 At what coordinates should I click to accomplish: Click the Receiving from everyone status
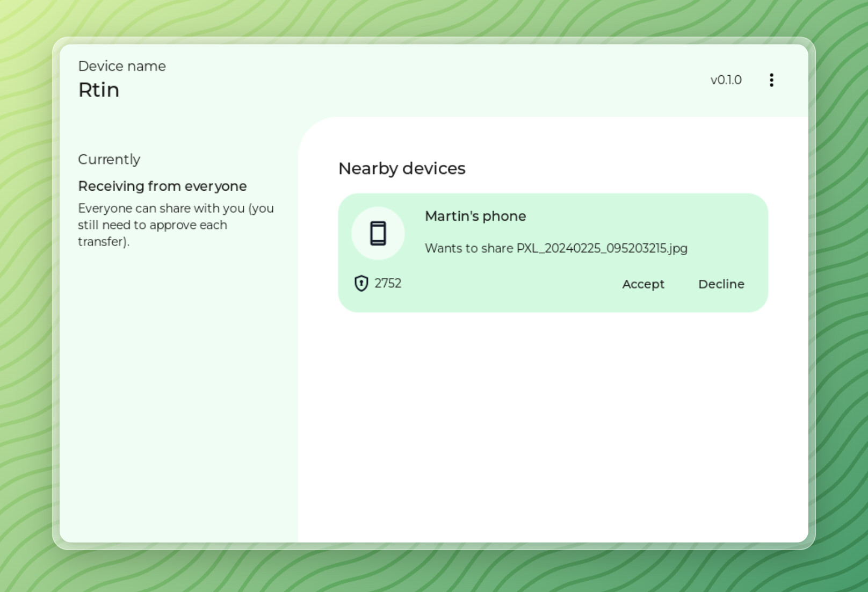click(x=162, y=186)
